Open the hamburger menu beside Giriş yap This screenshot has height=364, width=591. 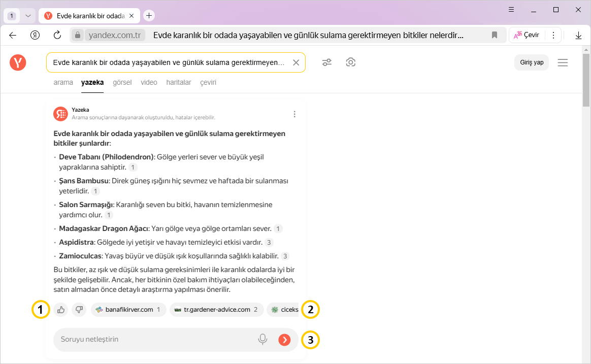pos(563,62)
